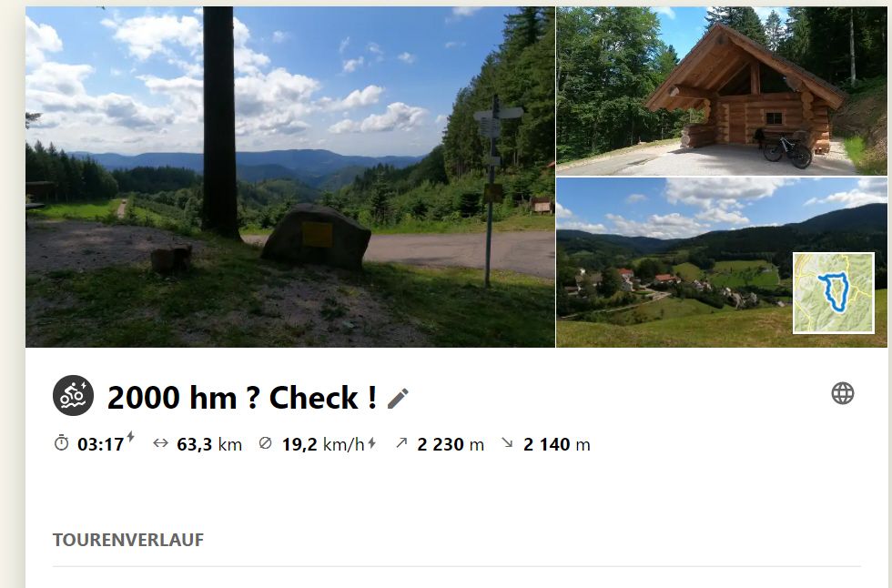Viewport: 892px width, 588px height.
Task: Click the e-bike sport type icon
Action: coord(74,395)
